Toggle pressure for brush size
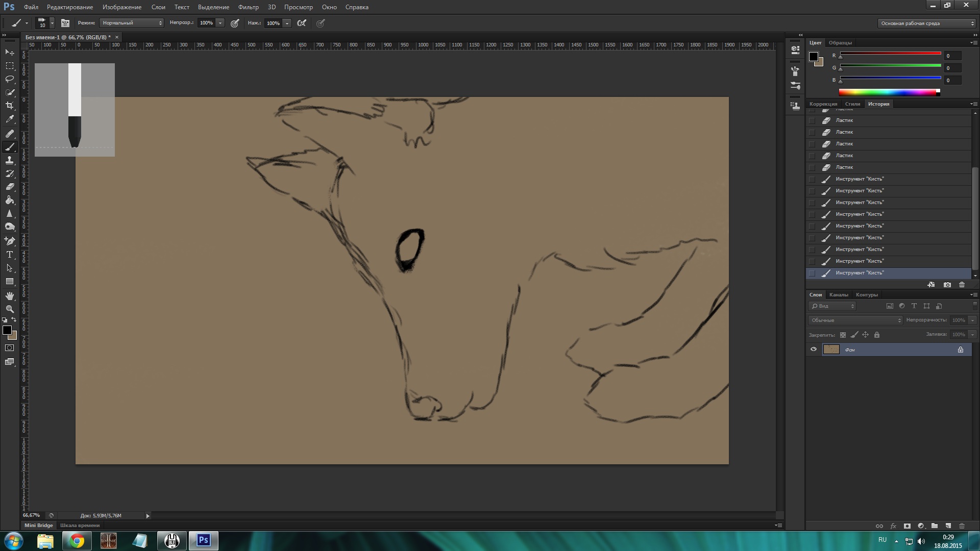Viewport: 980px width, 551px height. (321, 23)
